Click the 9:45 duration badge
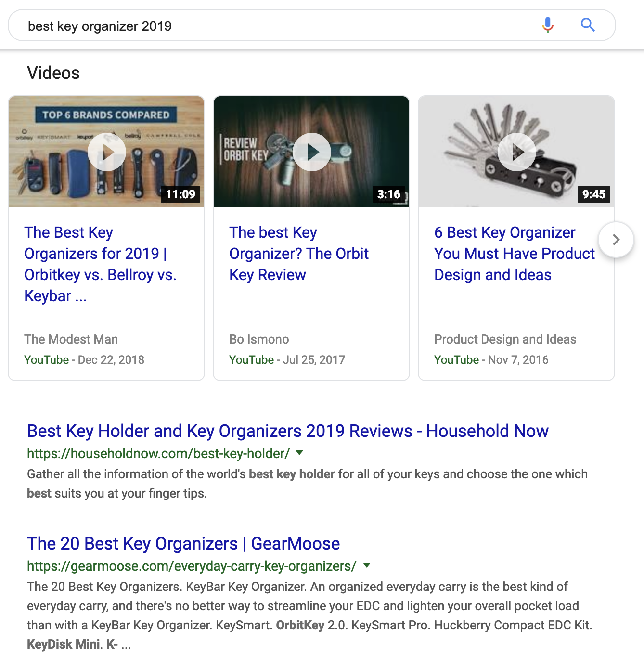644x665 pixels. (594, 194)
